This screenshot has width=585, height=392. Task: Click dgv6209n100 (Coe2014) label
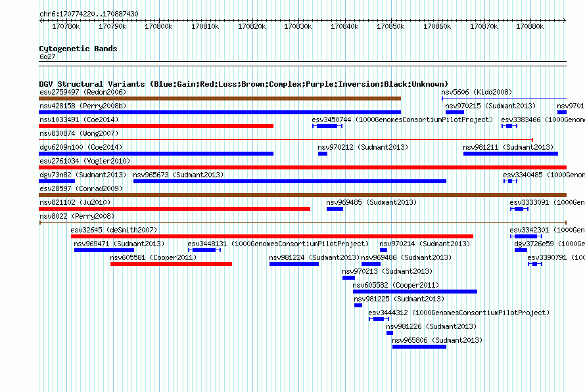coord(81,147)
